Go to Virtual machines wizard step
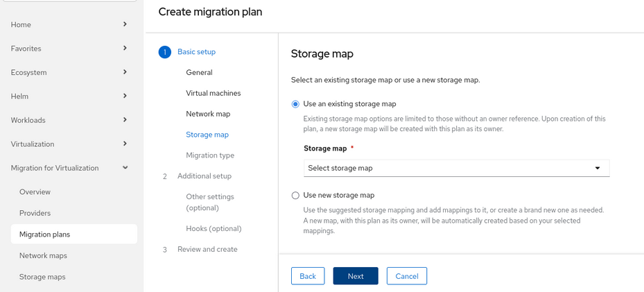 [x=214, y=93]
